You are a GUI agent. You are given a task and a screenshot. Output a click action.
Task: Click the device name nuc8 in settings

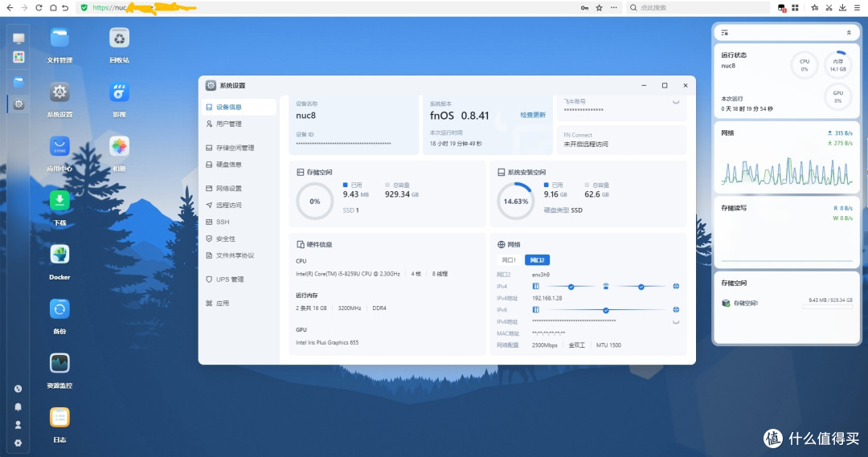click(305, 116)
